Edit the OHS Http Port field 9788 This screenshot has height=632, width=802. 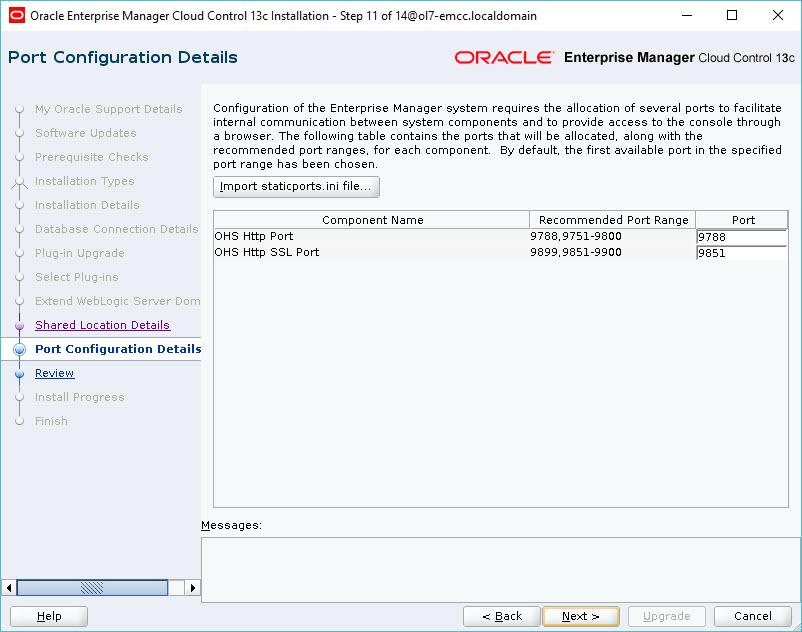742,237
